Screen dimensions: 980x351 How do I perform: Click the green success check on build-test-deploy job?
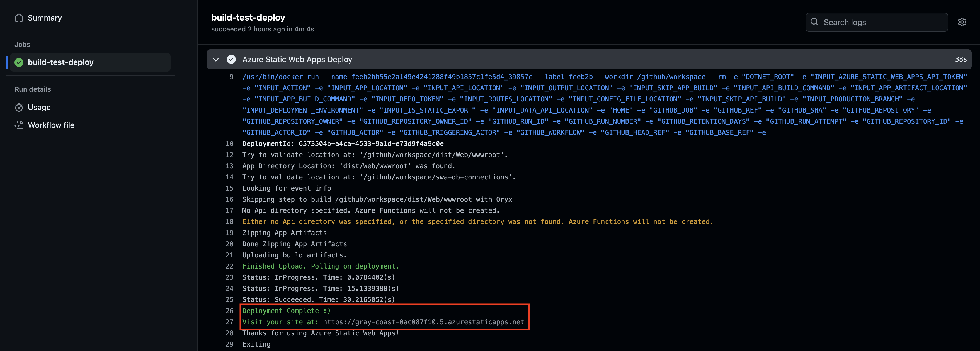[x=19, y=62]
